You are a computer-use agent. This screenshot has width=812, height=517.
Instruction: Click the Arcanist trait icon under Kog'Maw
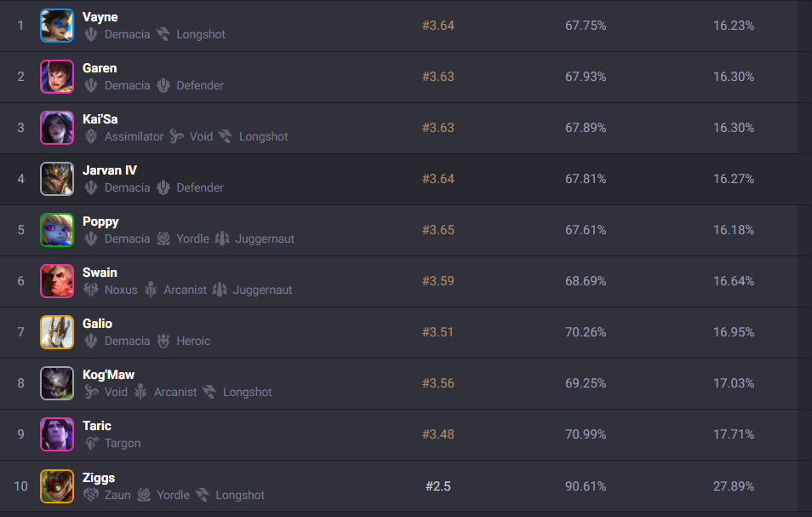(x=140, y=393)
